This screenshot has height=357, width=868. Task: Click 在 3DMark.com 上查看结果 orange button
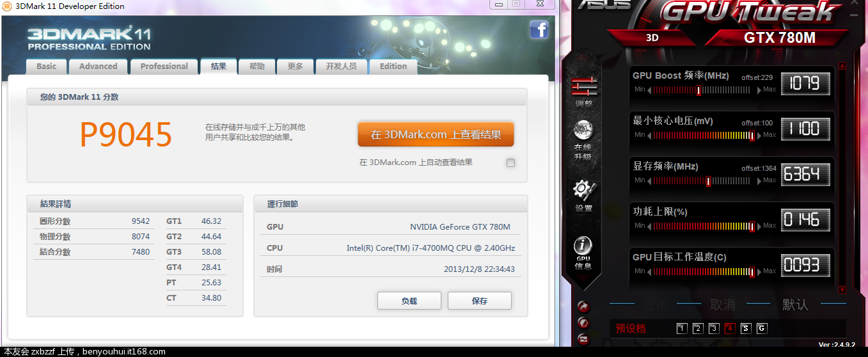(x=436, y=134)
